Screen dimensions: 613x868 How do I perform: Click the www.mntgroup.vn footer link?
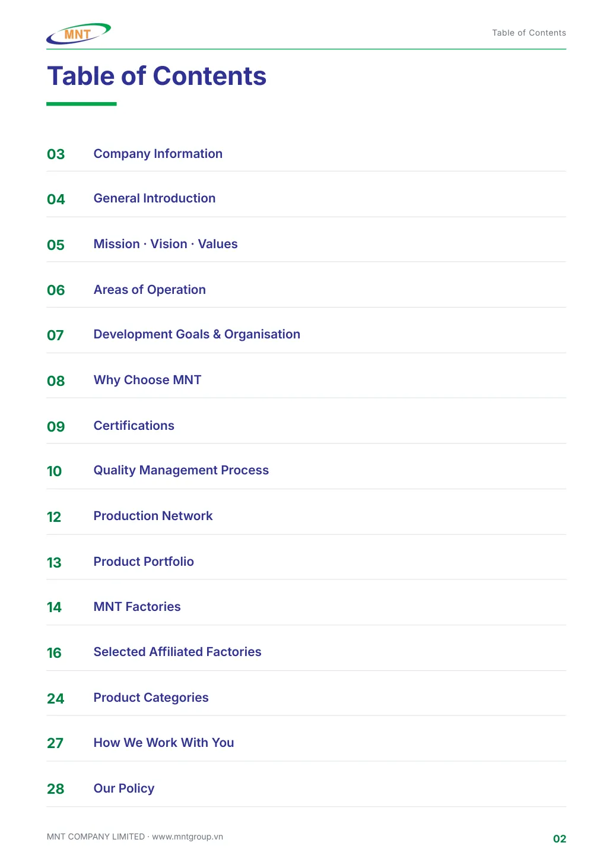pos(188,837)
